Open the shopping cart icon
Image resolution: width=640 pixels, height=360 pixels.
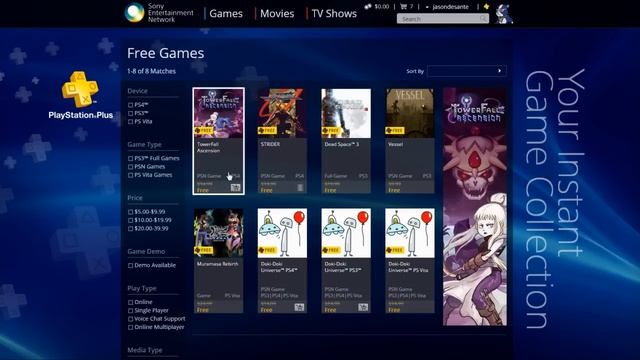[404, 7]
